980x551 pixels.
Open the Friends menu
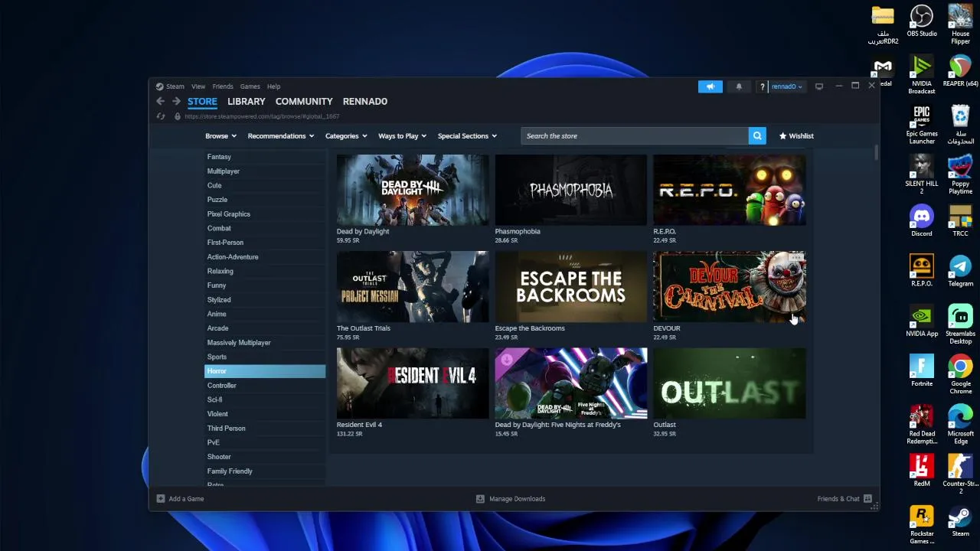223,86
